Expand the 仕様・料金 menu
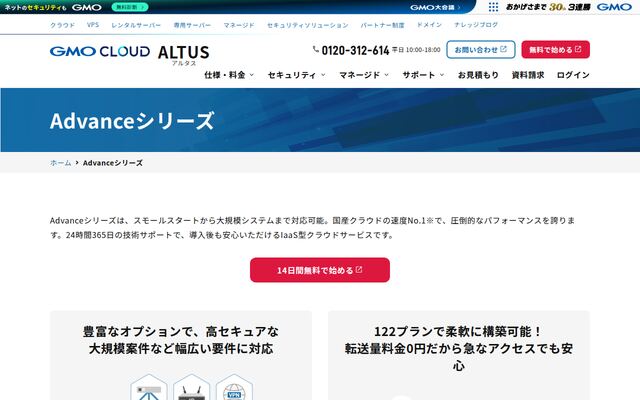640x400 pixels. click(229, 75)
